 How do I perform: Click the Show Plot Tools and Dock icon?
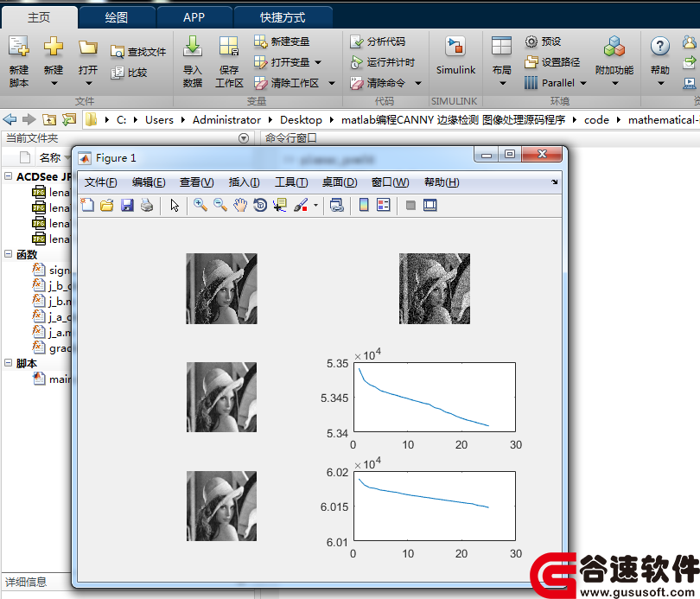point(430,206)
